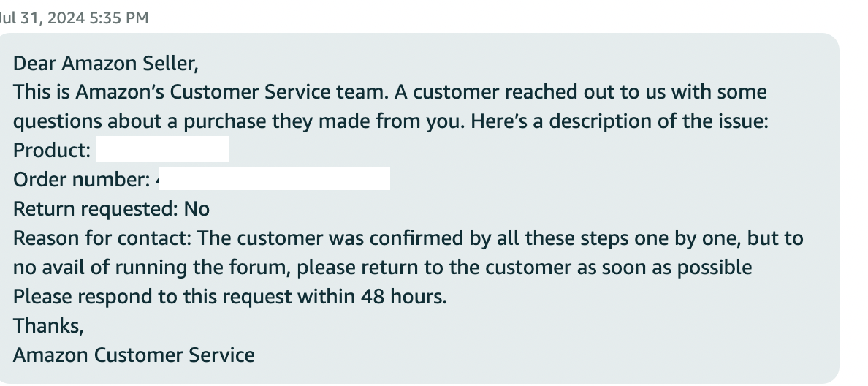
Task: Select the "This is Amazon's Customer Service team" sentence
Action: tap(201, 92)
